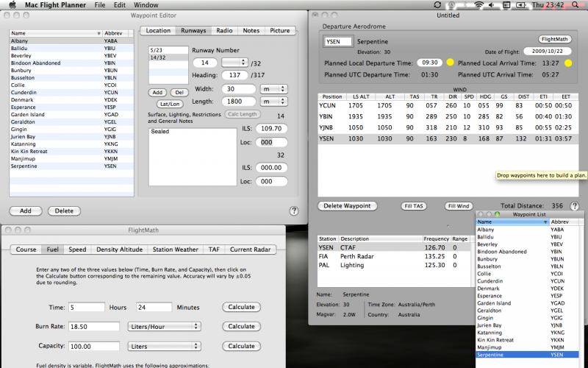Click the yellow arrival time indicator
This screenshot has width=588, height=368.
pos(568,63)
